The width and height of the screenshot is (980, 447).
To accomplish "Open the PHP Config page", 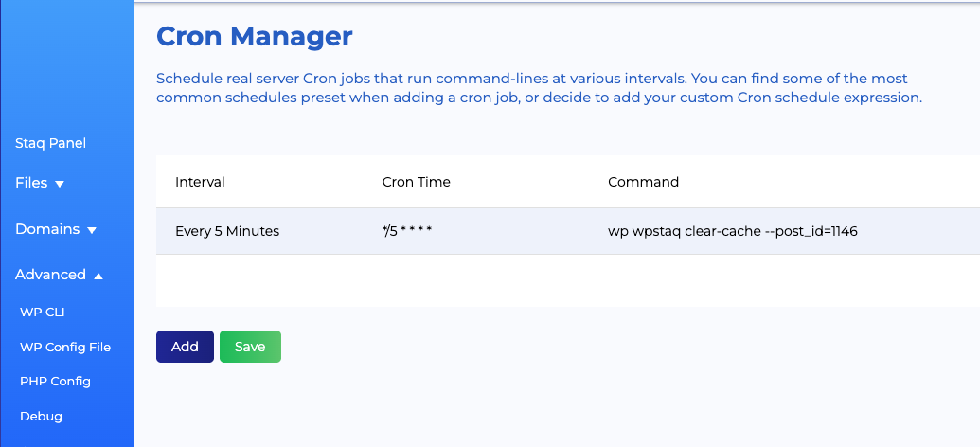I will pos(55,382).
